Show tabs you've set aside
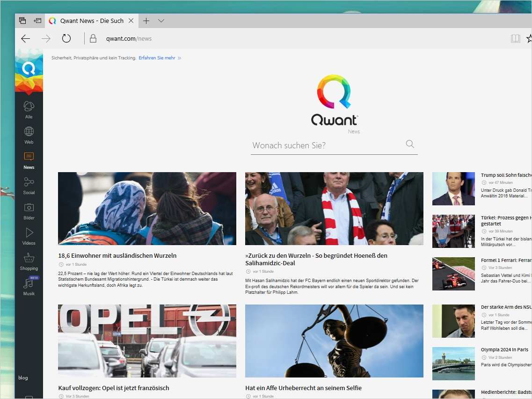 point(22,21)
